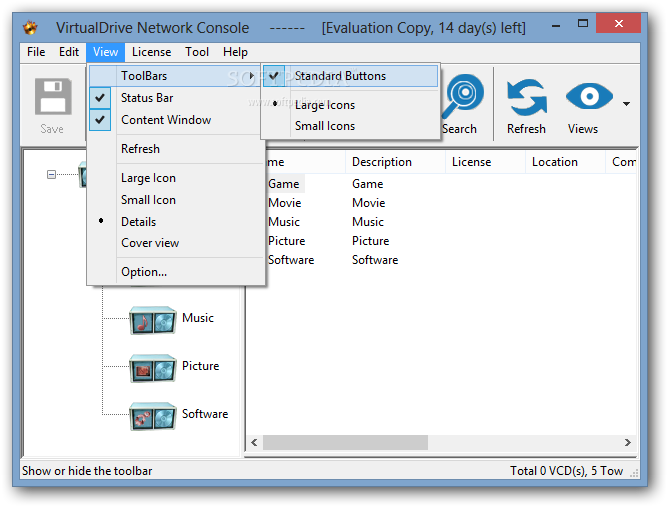Open the File menu

tap(36, 52)
